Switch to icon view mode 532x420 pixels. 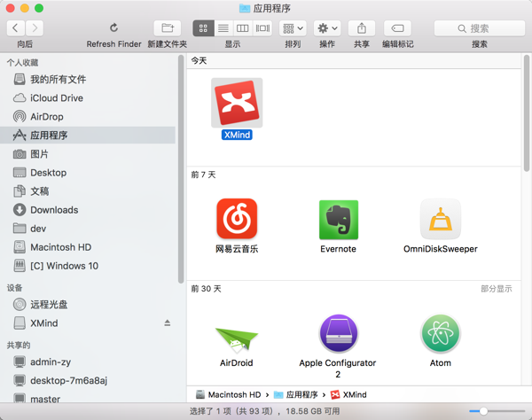203,28
